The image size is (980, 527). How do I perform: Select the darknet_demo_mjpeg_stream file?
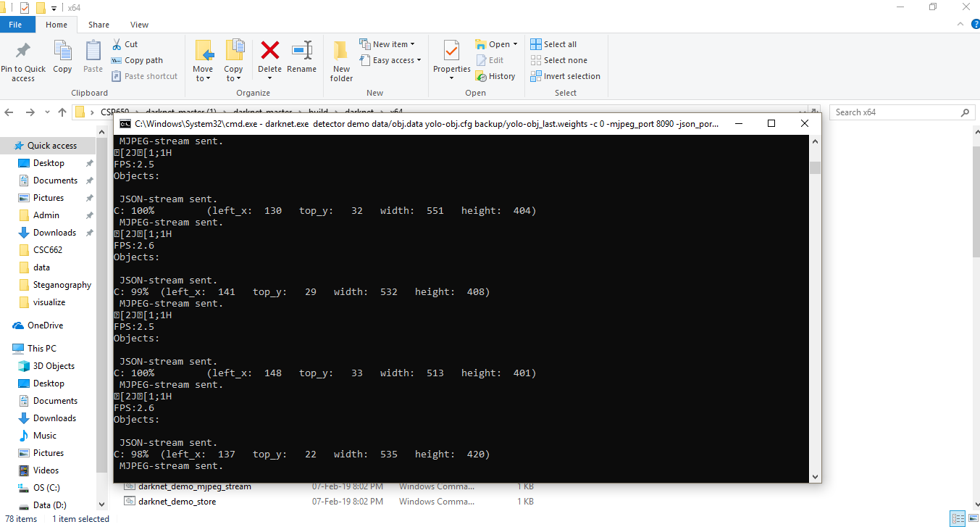click(194, 486)
